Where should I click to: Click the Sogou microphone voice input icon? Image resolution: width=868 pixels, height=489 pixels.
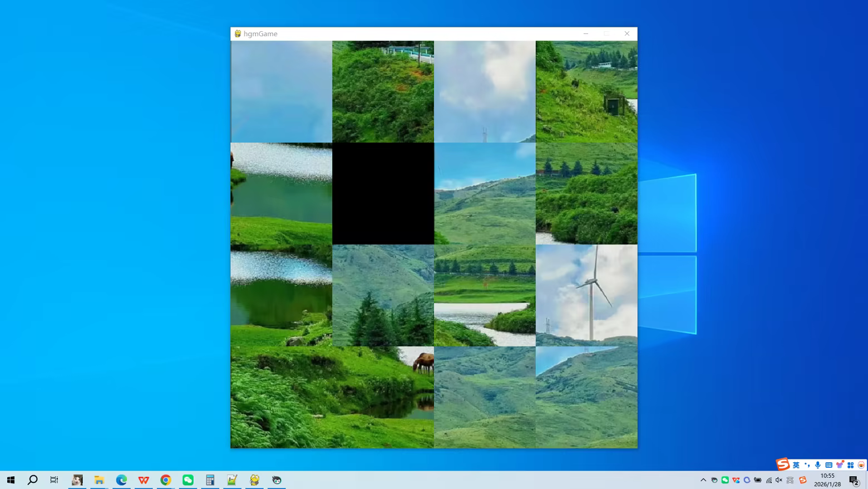817,465
